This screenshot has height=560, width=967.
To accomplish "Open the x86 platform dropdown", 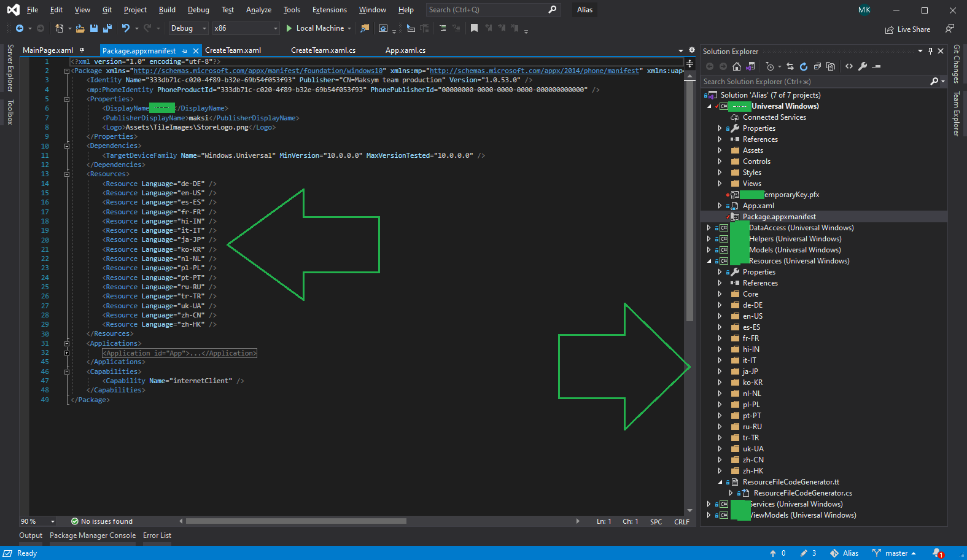I will pyautogui.click(x=246, y=28).
